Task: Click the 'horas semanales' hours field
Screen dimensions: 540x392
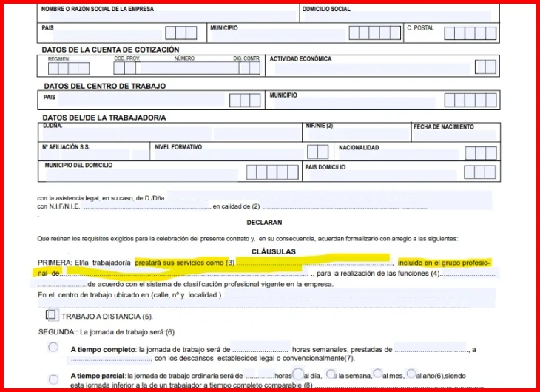Action: click(x=260, y=347)
